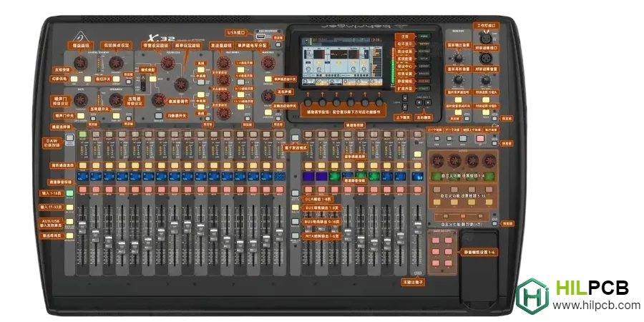Enable the low cut switch
The image size is (644, 322).
[116, 79]
